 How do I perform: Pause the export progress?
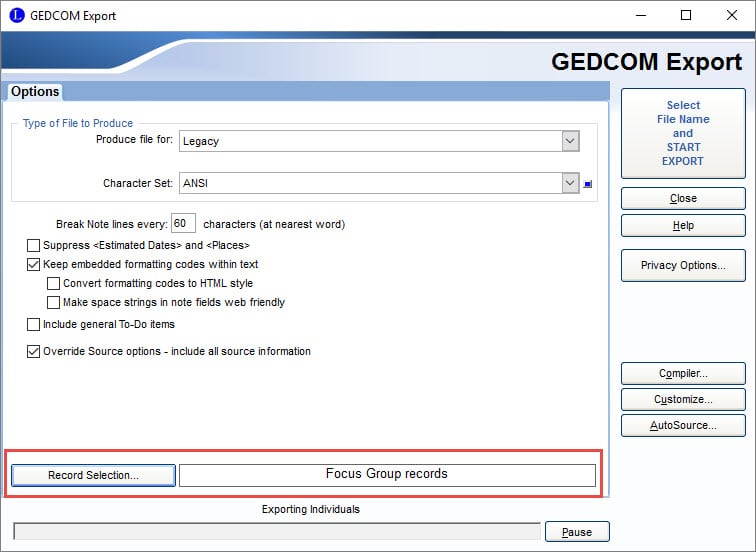tap(577, 532)
